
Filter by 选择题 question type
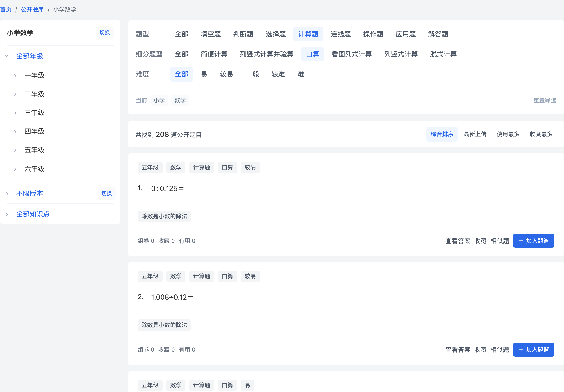point(276,34)
